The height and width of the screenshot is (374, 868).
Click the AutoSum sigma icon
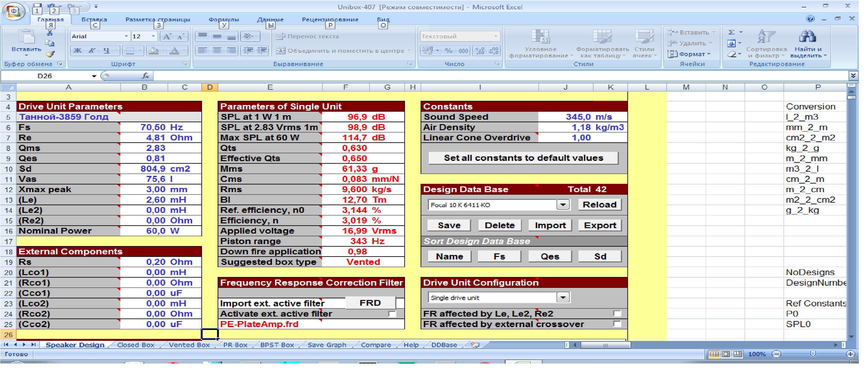click(x=731, y=32)
